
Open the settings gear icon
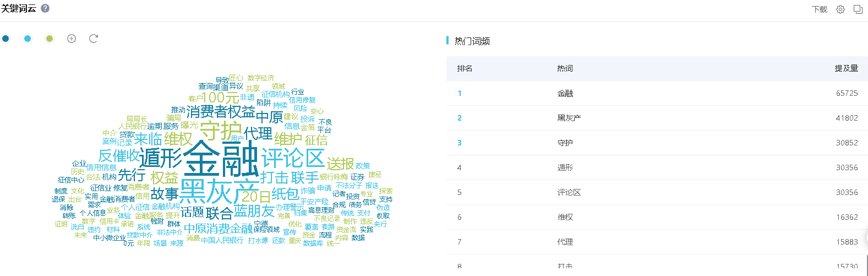[840, 9]
